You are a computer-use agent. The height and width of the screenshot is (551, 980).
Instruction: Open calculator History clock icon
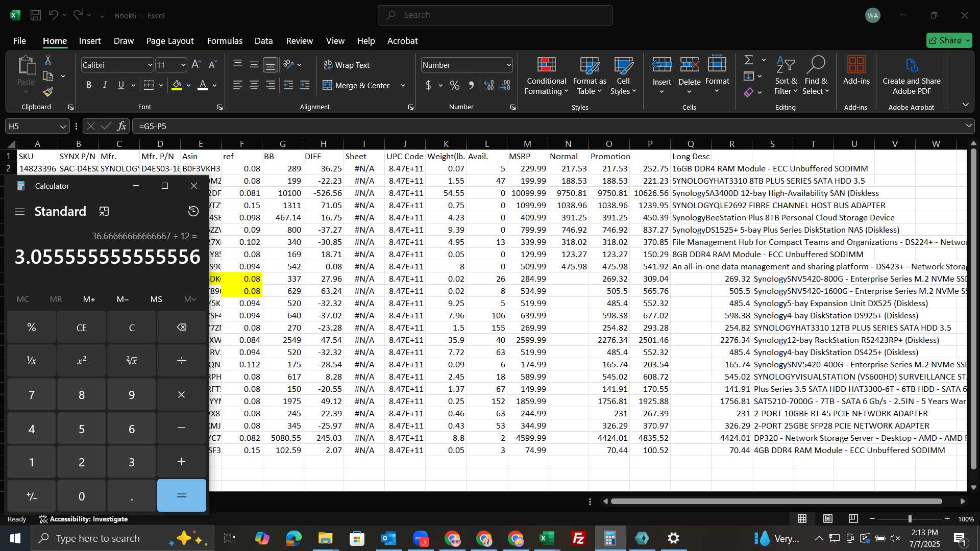coord(193,211)
